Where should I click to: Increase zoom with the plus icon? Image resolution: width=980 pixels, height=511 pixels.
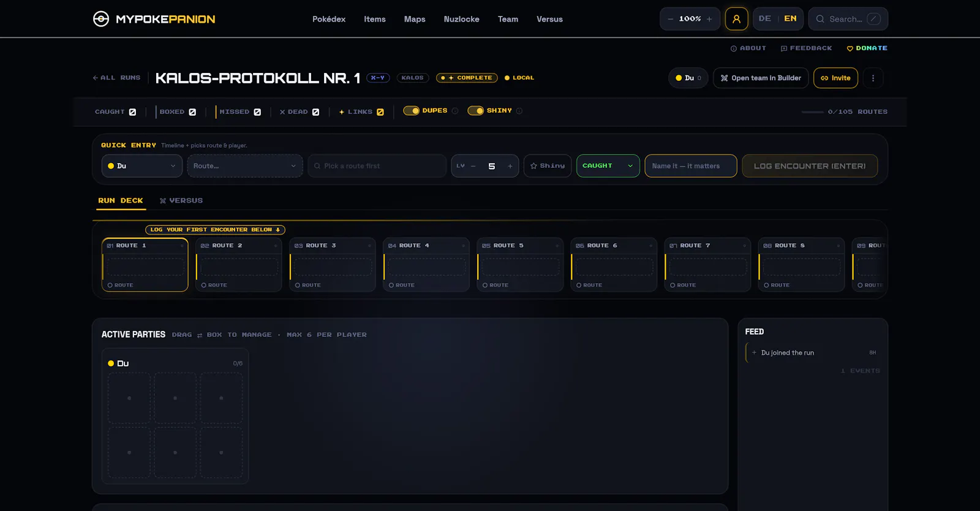click(709, 19)
